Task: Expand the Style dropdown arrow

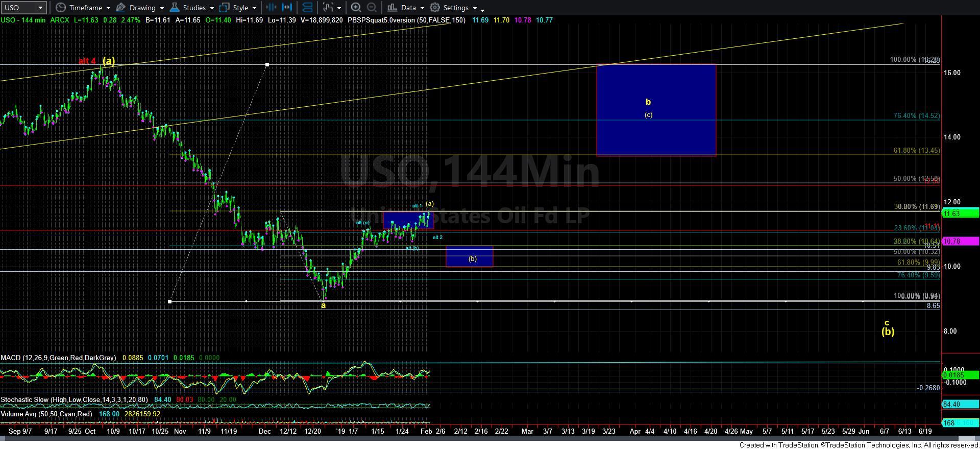Action: tap(254, 8)
